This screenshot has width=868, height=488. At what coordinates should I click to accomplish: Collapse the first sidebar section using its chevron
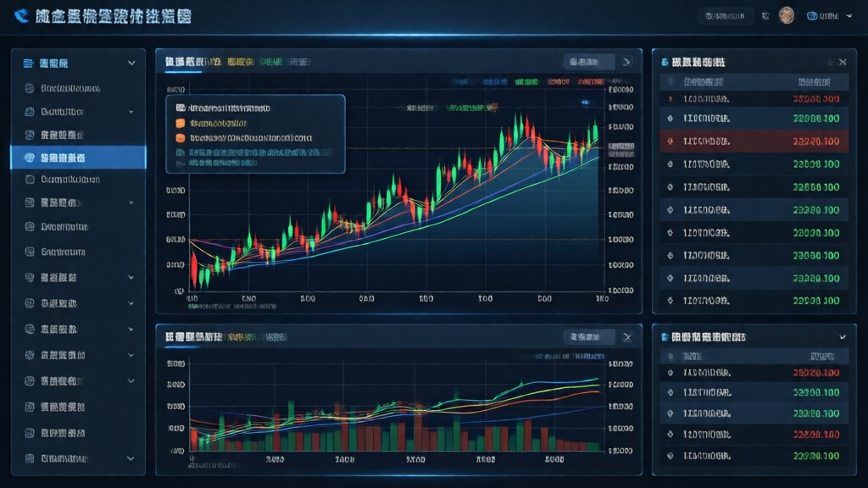[x=131, y=63]
